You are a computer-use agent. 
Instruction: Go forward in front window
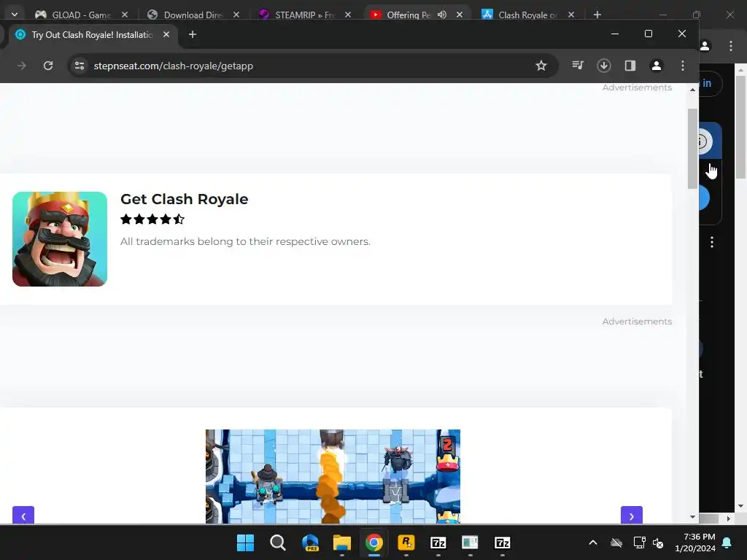click(22, 66)
